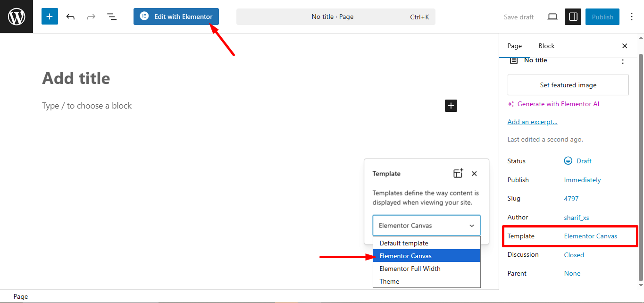Change Discussion setting from Closed
Screen dimensions: 644x303
574,254
